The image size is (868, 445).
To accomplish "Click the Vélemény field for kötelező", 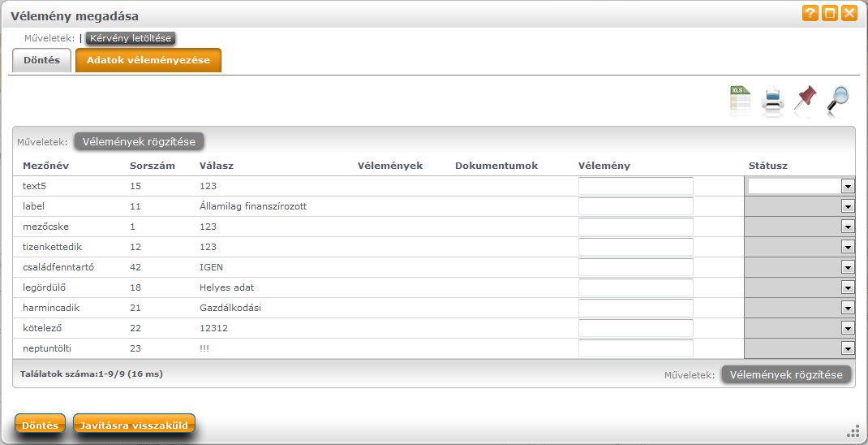I will 635,328.
